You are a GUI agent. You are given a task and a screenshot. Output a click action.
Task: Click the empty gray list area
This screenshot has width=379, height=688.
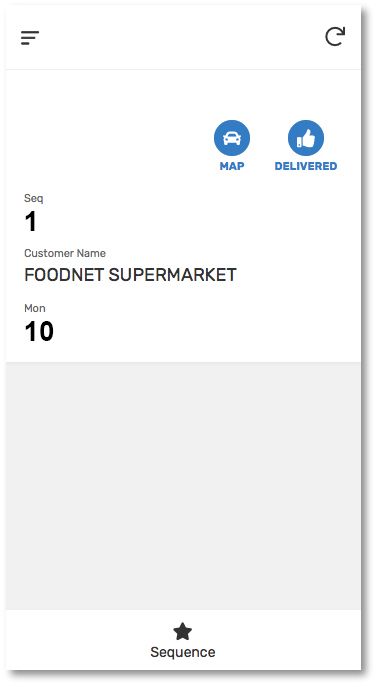point(183,486)
